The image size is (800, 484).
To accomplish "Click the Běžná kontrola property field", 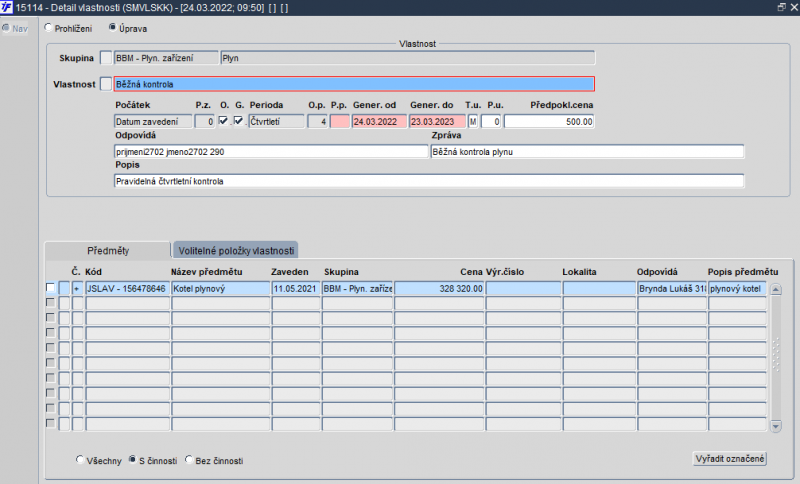I will [354, 84].
